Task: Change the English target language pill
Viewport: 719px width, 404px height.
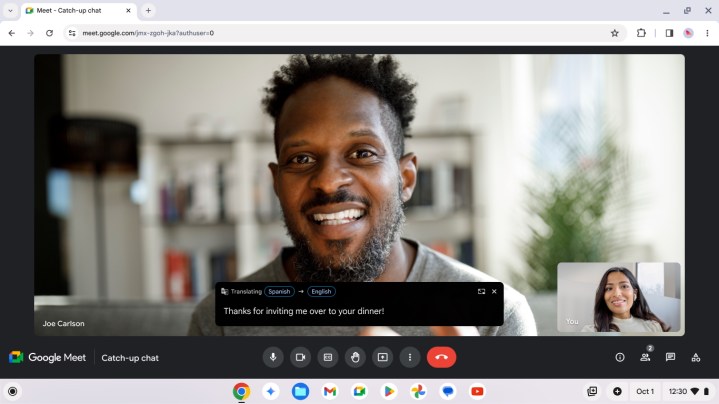Action: point(320,291)
